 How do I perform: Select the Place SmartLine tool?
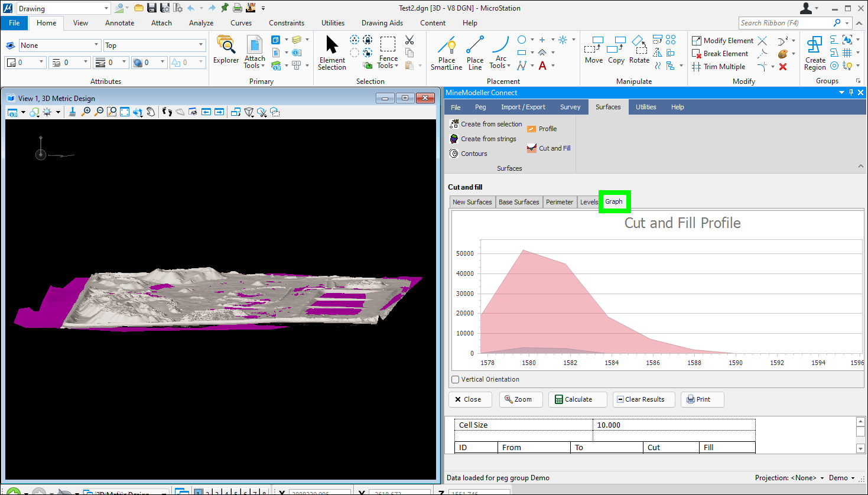pyautogui.click(x=446, y=53)
